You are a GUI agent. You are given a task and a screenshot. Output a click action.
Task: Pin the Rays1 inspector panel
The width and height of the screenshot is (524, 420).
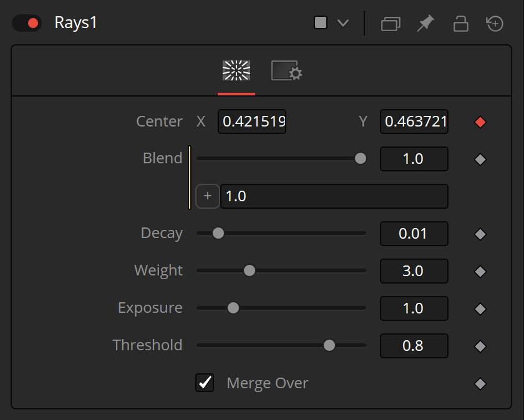(425, 24)
